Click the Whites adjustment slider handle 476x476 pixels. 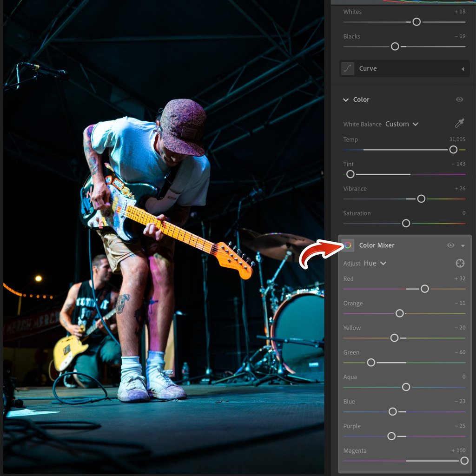pos(416,22)
